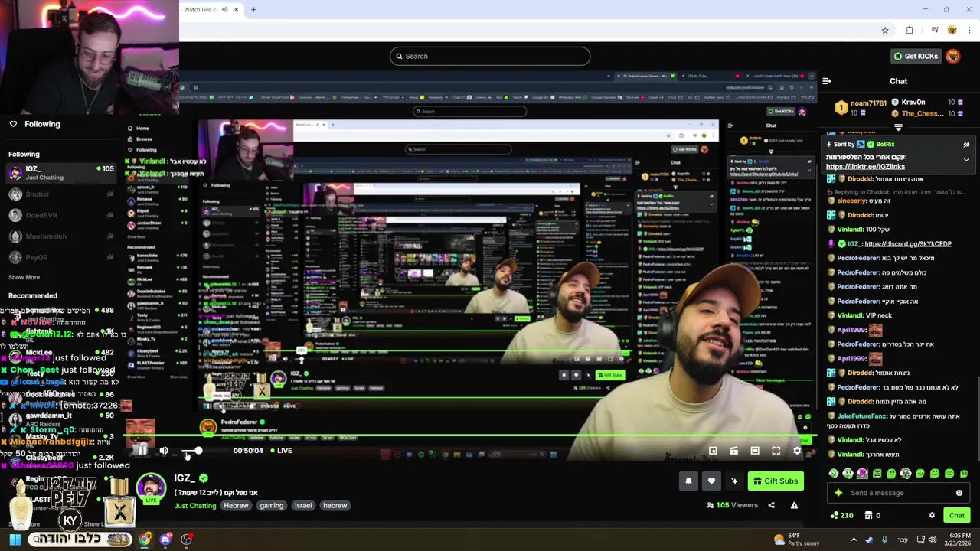Open IGZ_ streamer avatar profile
The height and width of the screenshot is (551, 980).
pos(151,488)
